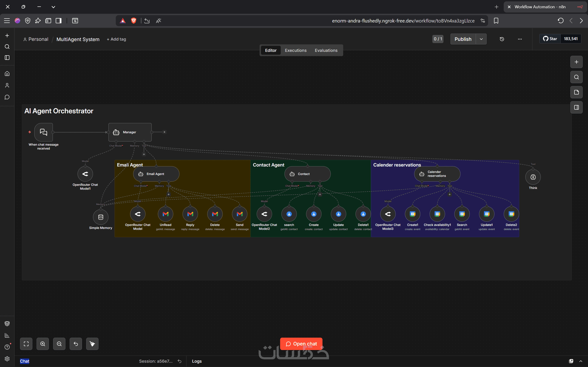Open the workflow history icon

click(502, 39)
